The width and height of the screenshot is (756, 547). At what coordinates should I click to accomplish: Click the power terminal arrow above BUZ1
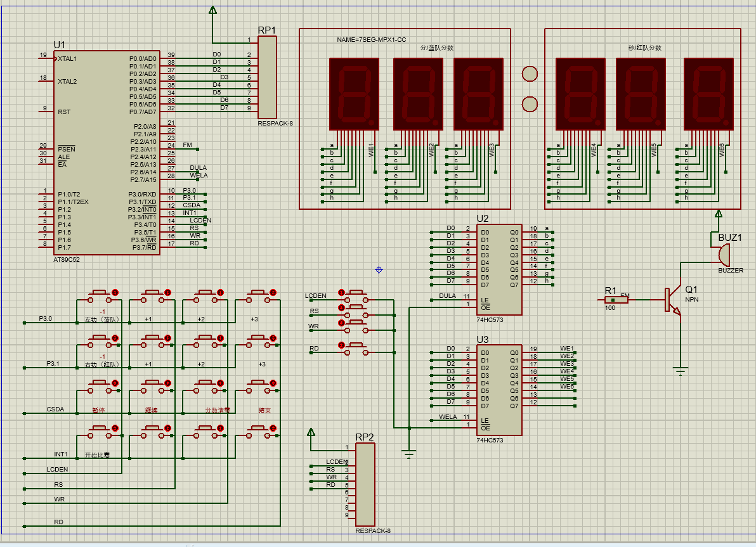(719, 214)
